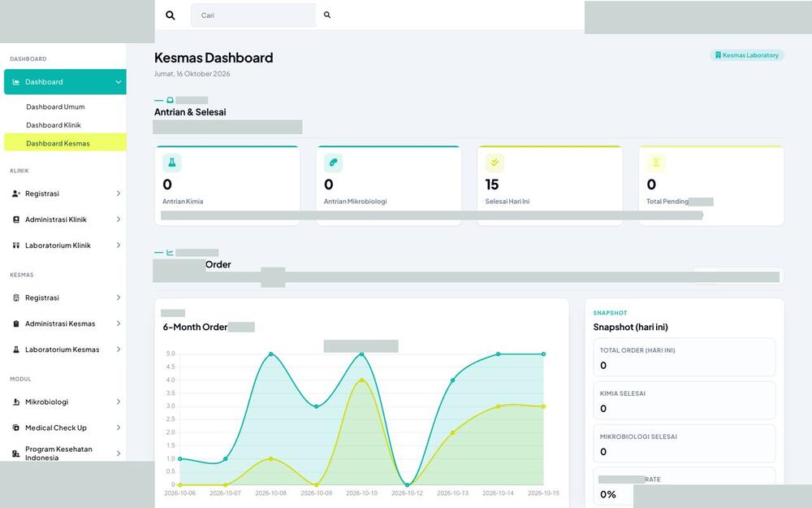The height and width of the screenshot is (508, 812).
Task: Click the flask icon on Antrian Kimia card
Action: click(x=172, y=163)
